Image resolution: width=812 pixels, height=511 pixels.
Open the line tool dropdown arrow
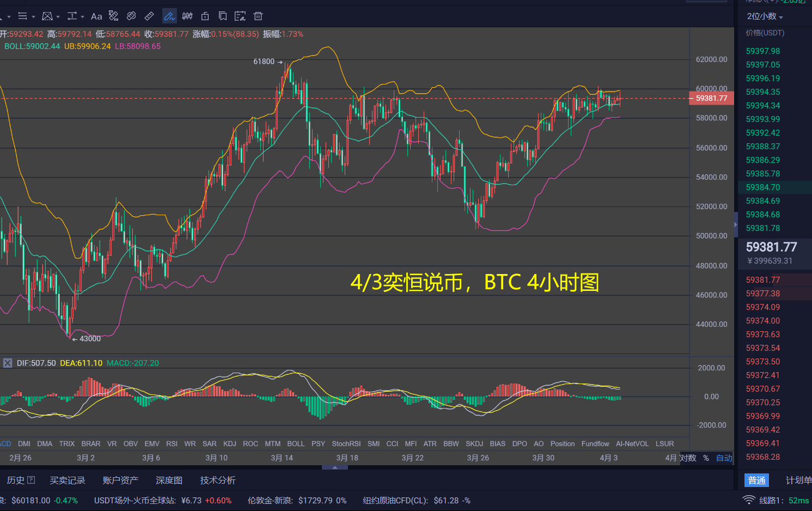(33, 16)
